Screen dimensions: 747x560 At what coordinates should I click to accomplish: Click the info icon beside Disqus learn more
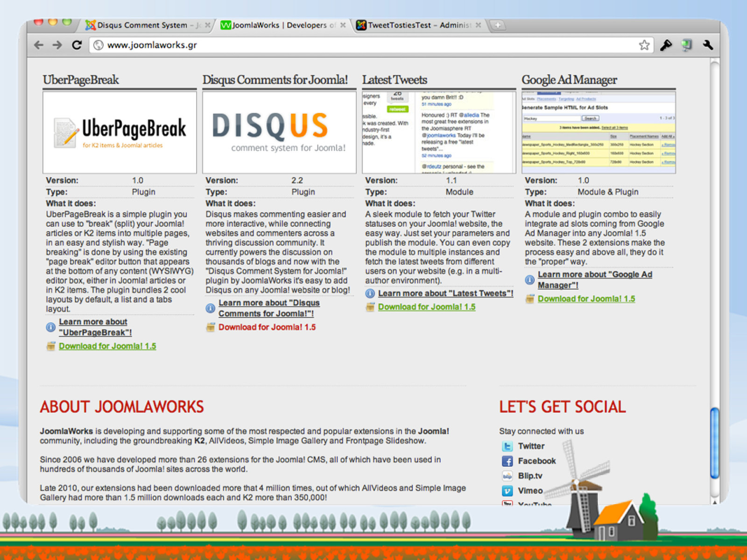[211, 308]
